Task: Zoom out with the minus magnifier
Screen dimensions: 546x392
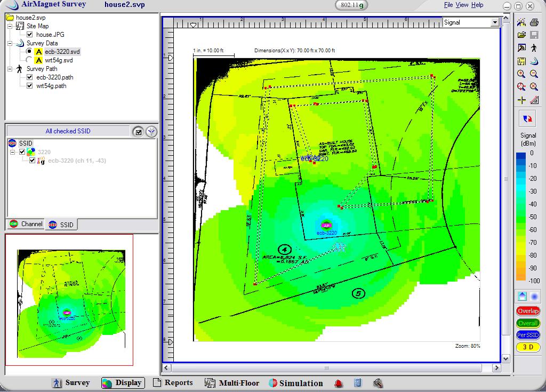Action: click(534, 74)
